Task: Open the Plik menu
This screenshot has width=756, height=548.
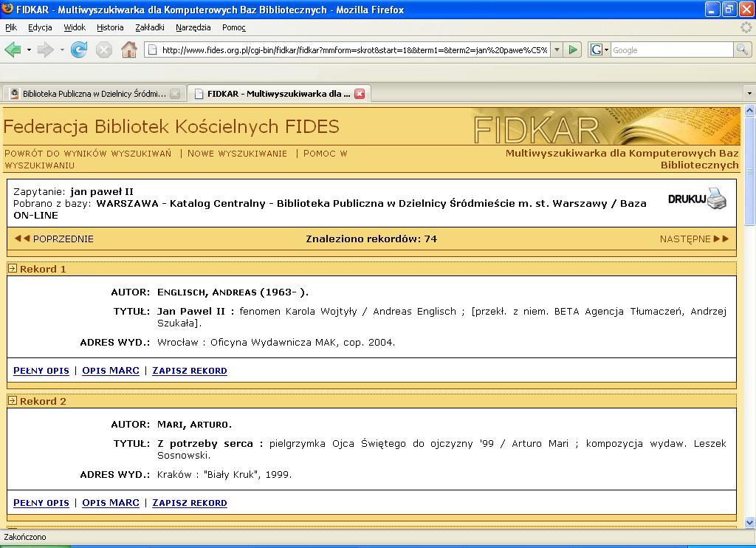Action: point(11,27)
